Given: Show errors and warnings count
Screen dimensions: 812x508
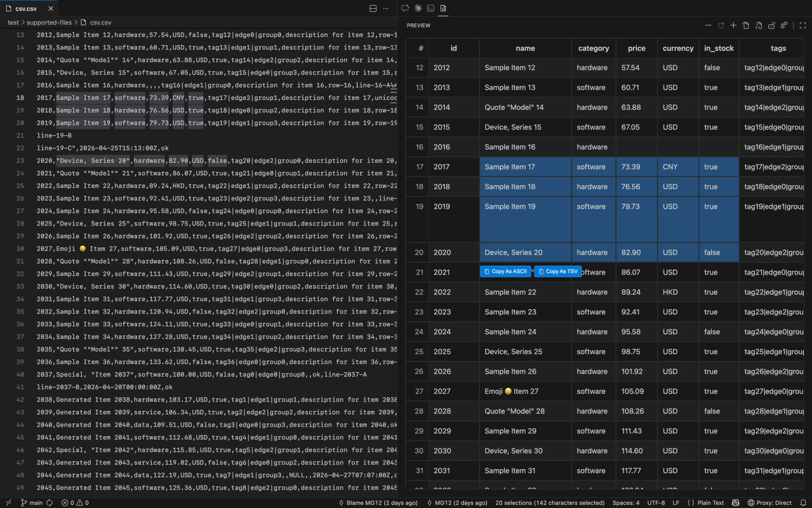Looking at the screenshot, I should click(x=75, y=503).
